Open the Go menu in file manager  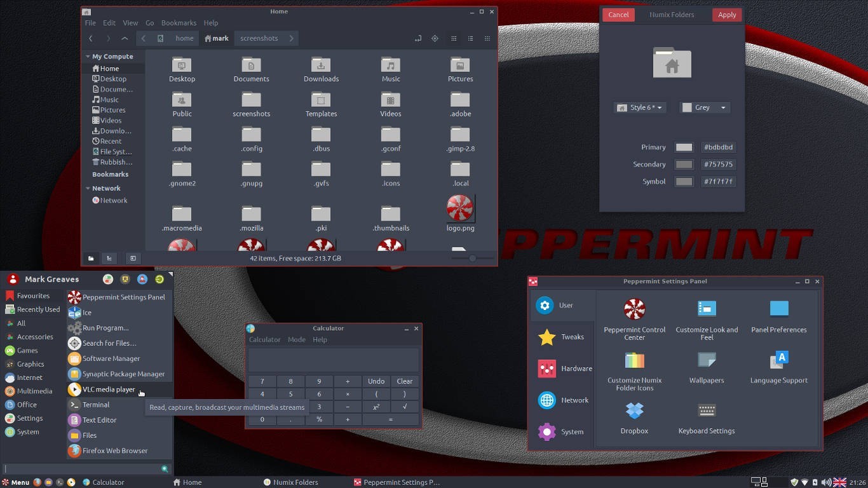click(x=149, y=23)
